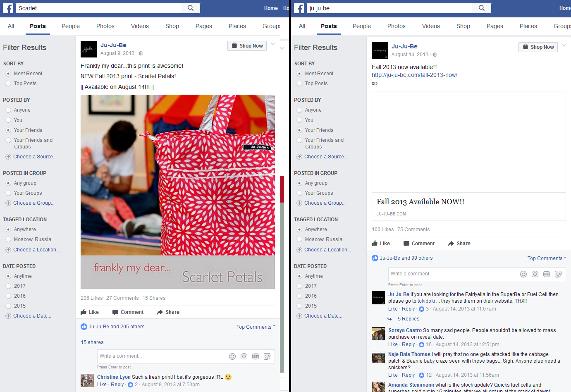The image size is (571, 392).
Task: Switch to People tab in left window
Action: pos(71,26)
